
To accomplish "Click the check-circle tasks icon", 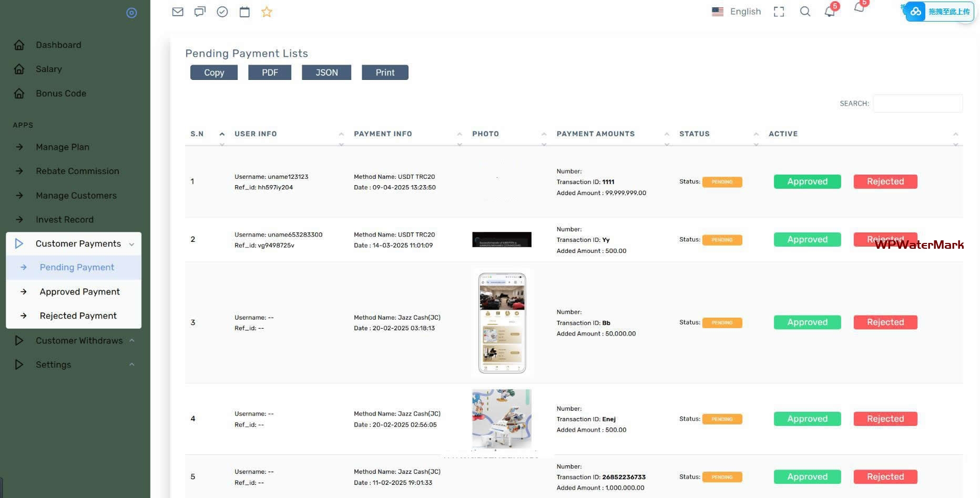I will pyautogui.click(x=222, y=12).
